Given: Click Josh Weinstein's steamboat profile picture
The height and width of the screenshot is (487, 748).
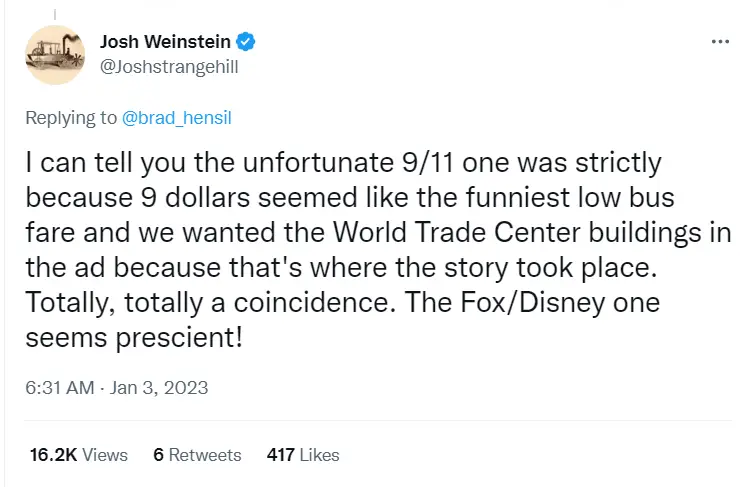Looking at the screenshot, I should 56,55.
